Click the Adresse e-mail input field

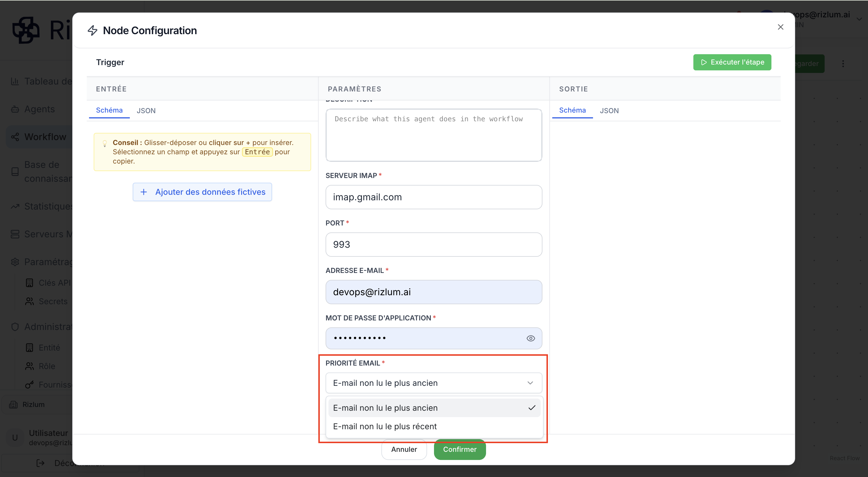pos(434,292)
